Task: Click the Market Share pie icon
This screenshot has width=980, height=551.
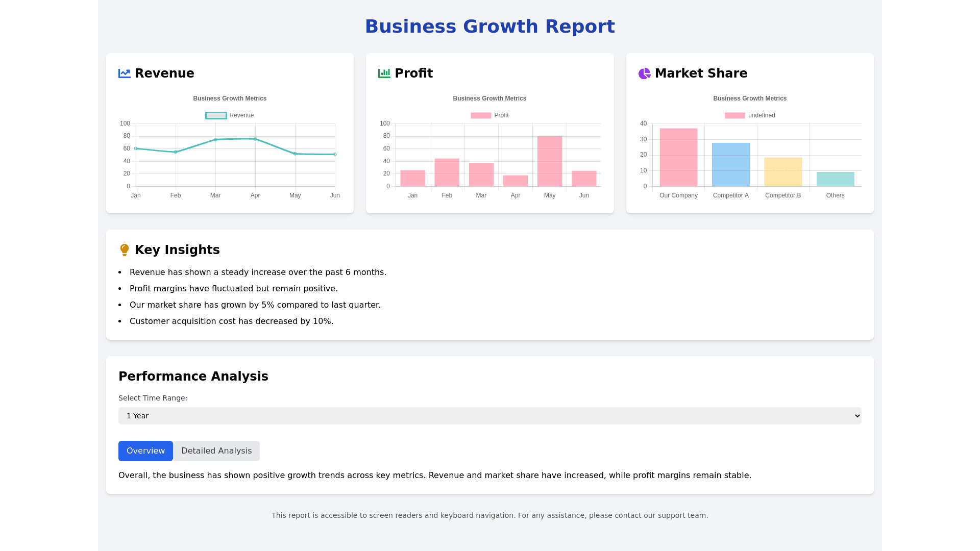Action: (x=644, y=73)
